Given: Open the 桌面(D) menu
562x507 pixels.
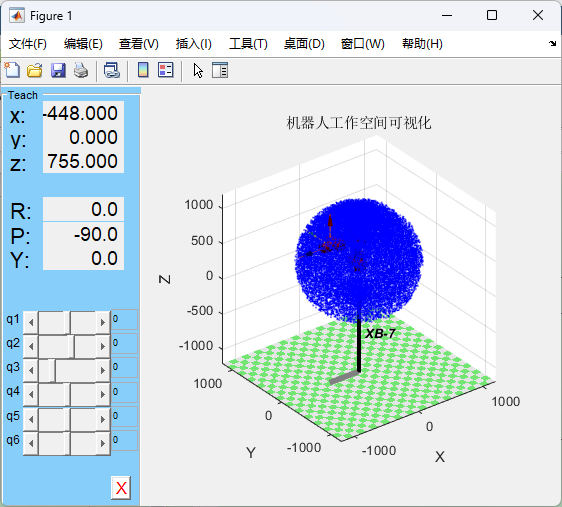Looking at the screenshot, I should tap(304, 44).
